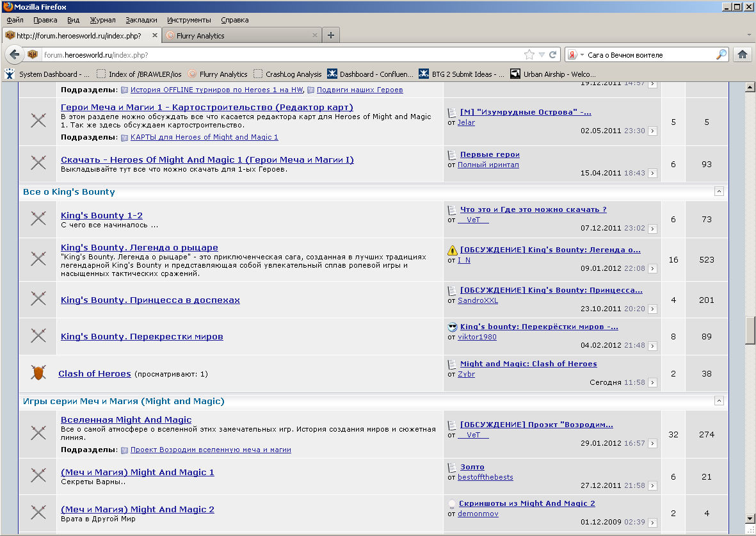Open King's Bounty. Легенда о рыцаре forum
Viewport: 756px width, 536px height.
[140, 247]
